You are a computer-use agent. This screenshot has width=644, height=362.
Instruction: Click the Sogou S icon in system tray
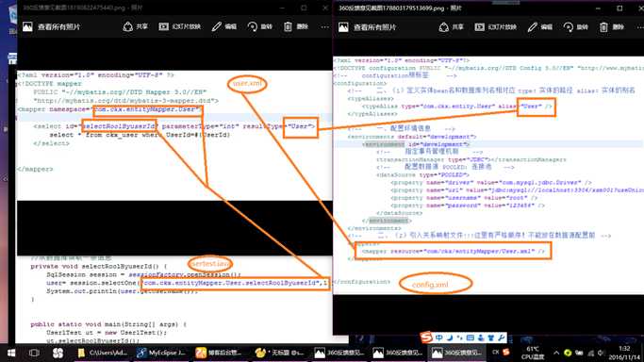click(506, 353)
